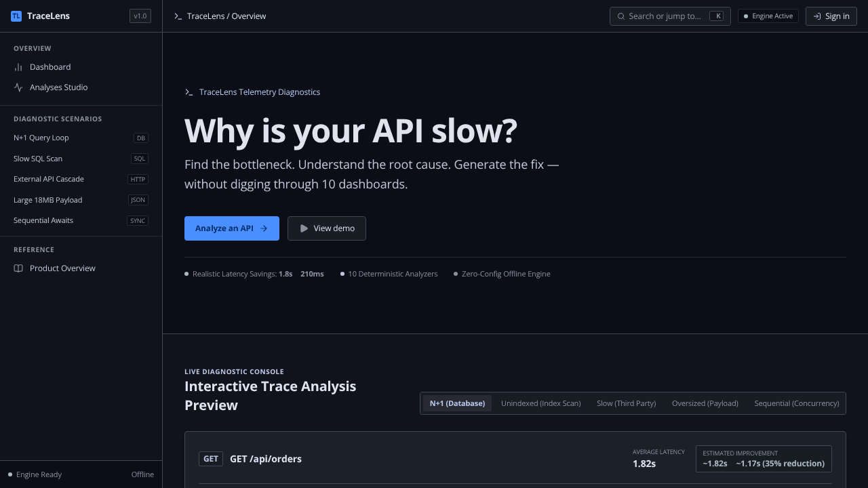
Task: Click the GET /api/orders endpoint text
Action: (266, 459)
